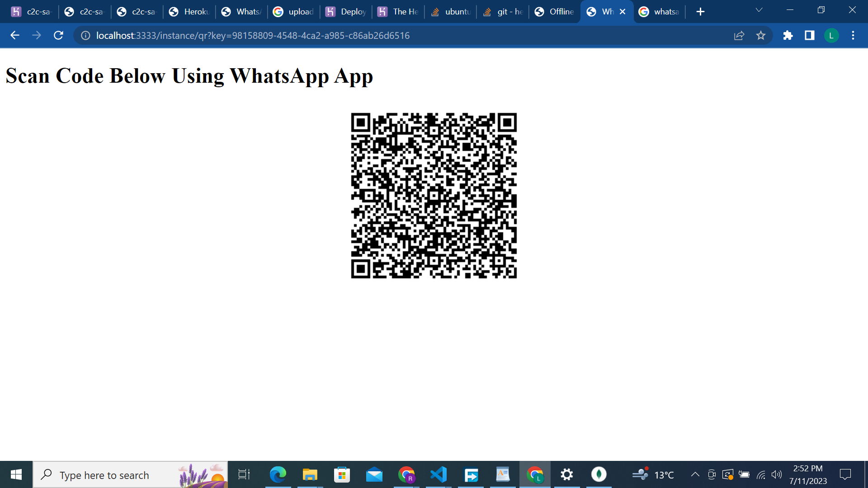The width and height of the screenshot is (868, 488).
Task: Go back to previous page
Action: (15, 35)
